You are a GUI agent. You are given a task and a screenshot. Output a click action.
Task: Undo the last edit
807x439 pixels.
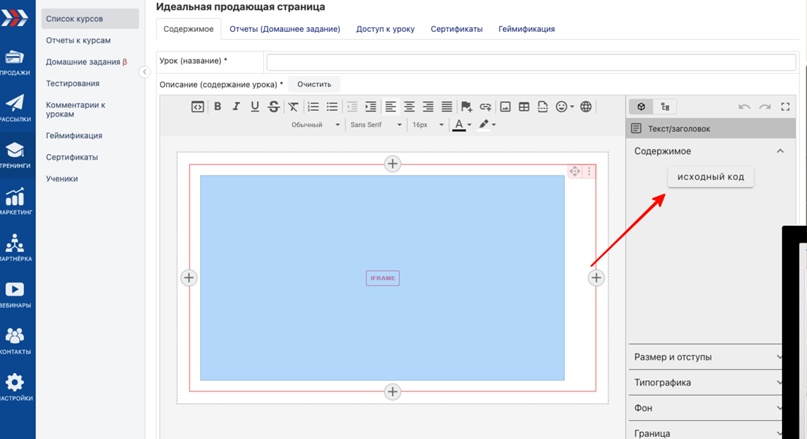coord(744,107)
